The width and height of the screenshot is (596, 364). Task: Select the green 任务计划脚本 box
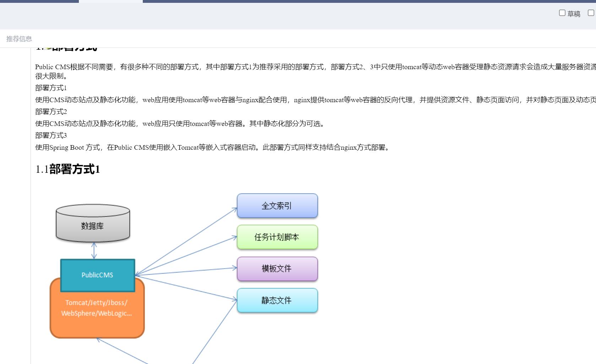click(x=277, y=237)
